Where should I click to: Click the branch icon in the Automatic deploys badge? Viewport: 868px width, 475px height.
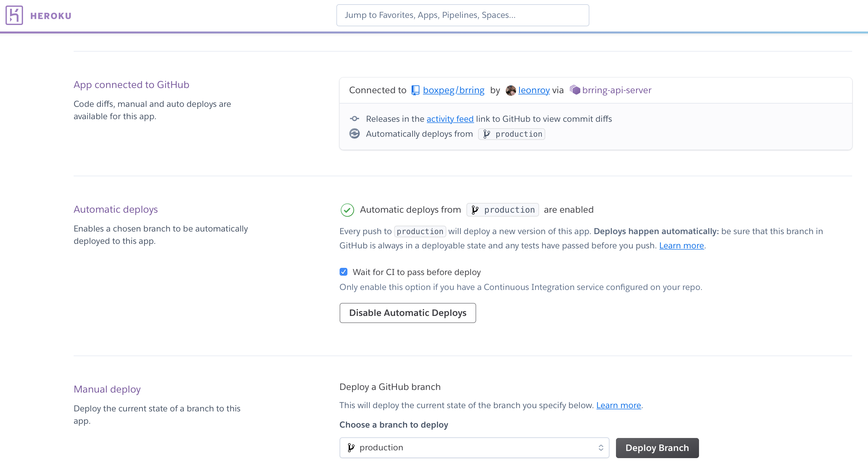click(475, 210)
